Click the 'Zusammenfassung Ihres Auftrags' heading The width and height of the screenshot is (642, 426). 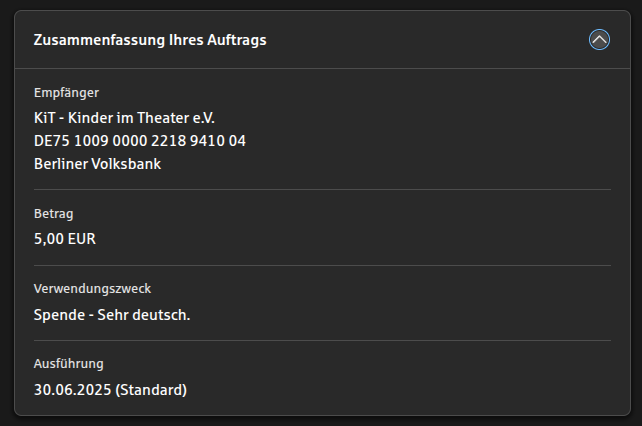150,40
